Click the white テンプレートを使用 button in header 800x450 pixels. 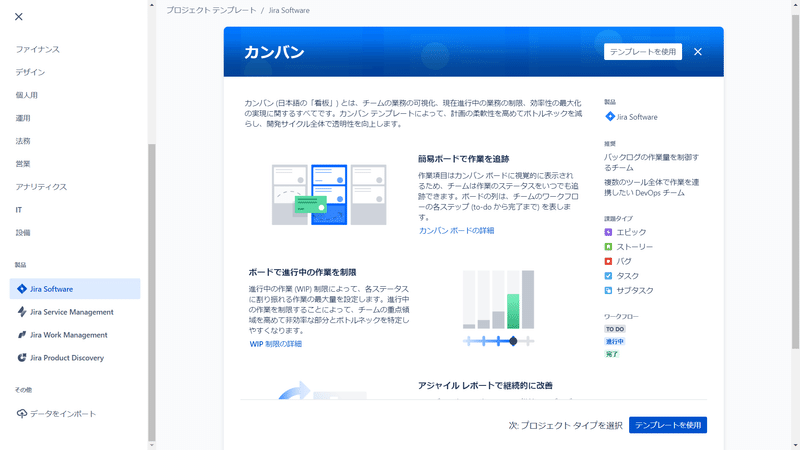coord(643,52)
